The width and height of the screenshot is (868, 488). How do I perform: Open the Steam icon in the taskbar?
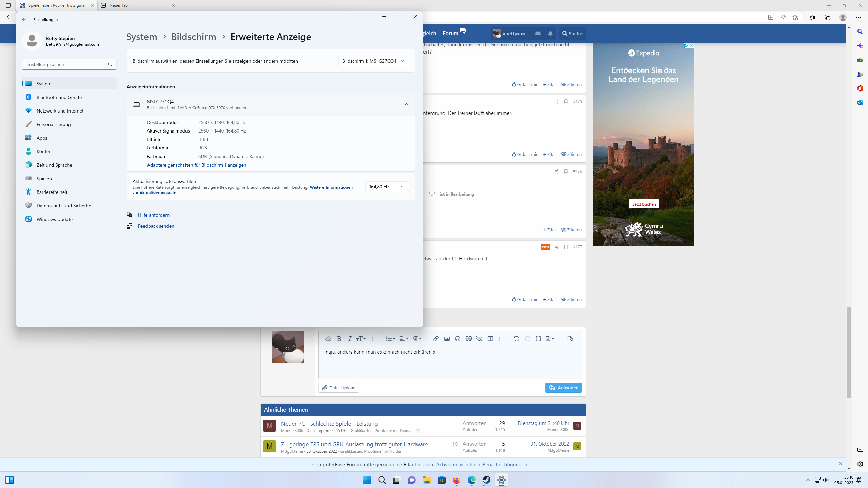486,480
